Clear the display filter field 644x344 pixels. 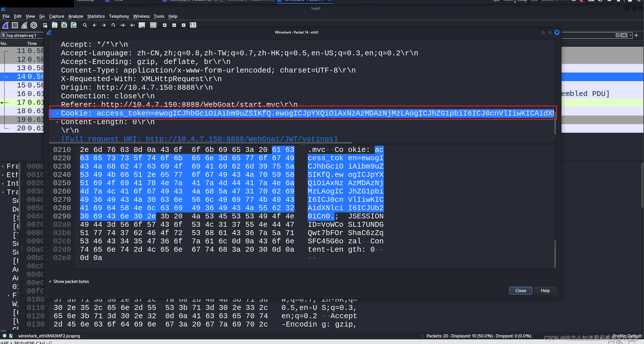618,35
